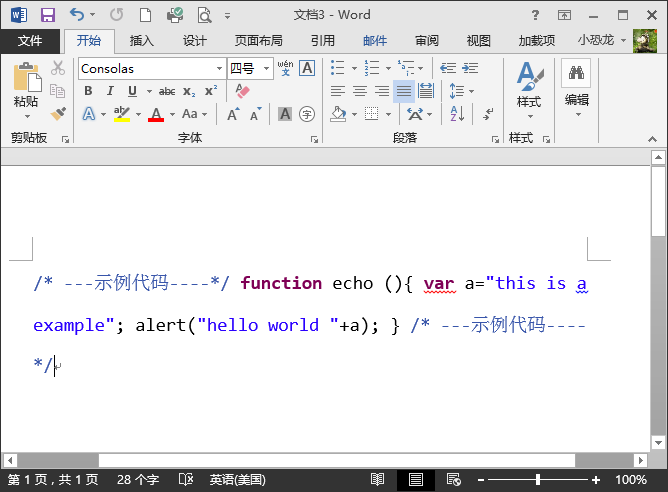Click the 粘贴 paste button
This screenshot has width=668, height=492.
tap(26, 91)
